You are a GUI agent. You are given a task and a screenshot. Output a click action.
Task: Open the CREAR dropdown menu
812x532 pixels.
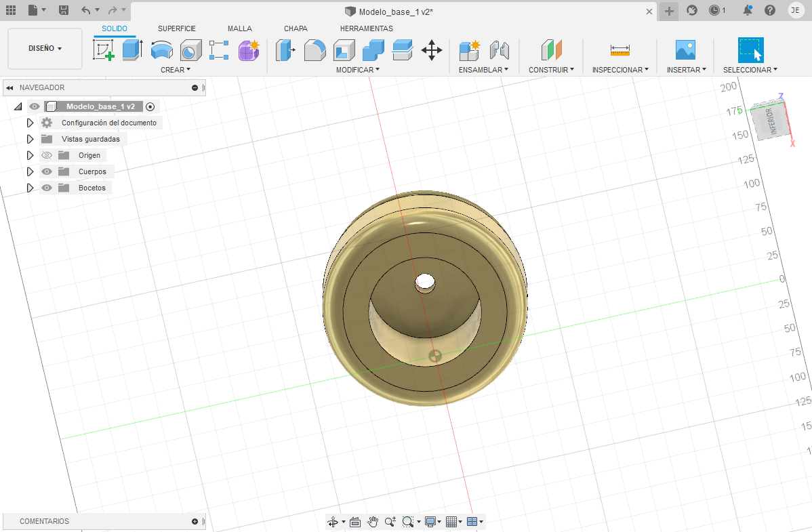[176, 70]
